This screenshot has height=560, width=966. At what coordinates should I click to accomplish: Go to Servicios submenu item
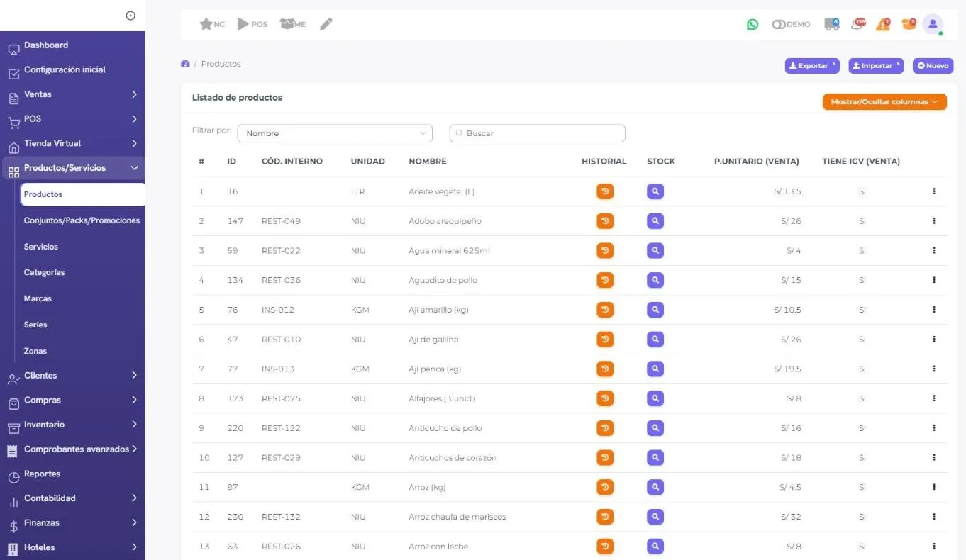pyautogui.click(x=41, y=247)
